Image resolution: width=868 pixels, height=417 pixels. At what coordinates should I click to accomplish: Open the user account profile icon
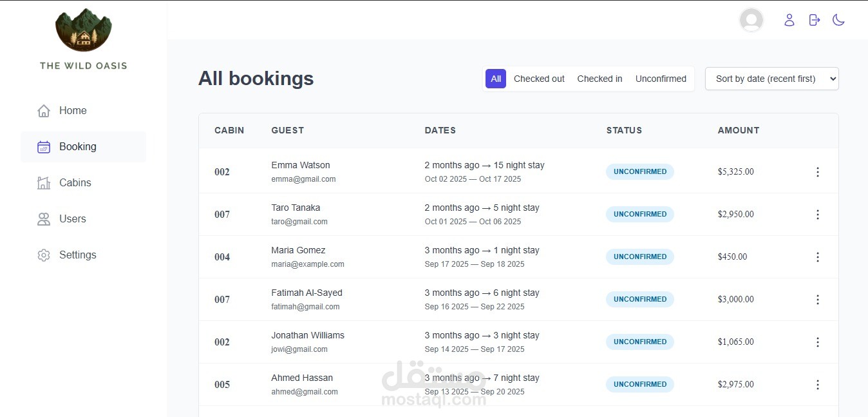pyautogui.click(x=789, y=20)
